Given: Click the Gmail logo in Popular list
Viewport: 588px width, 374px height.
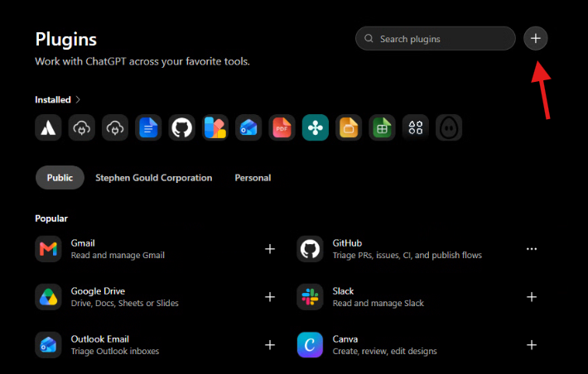Looking at the screenshot, I should (x=48, y=249).
